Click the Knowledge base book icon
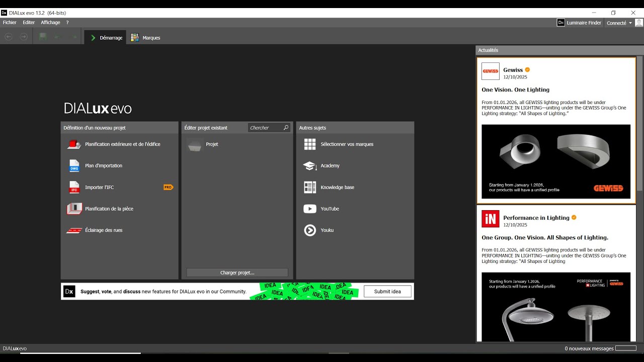Viewport: 644px width, 362px height. [310, 187]
